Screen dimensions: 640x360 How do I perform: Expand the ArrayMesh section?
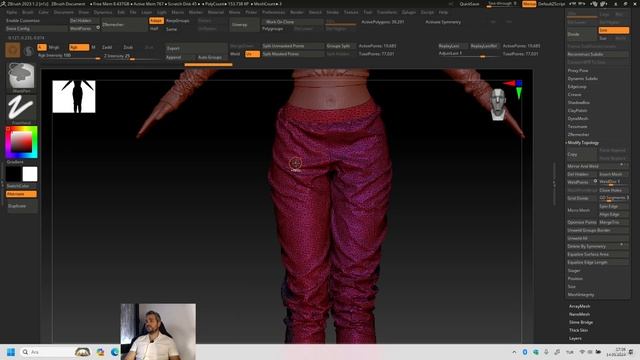coord(580,307)
